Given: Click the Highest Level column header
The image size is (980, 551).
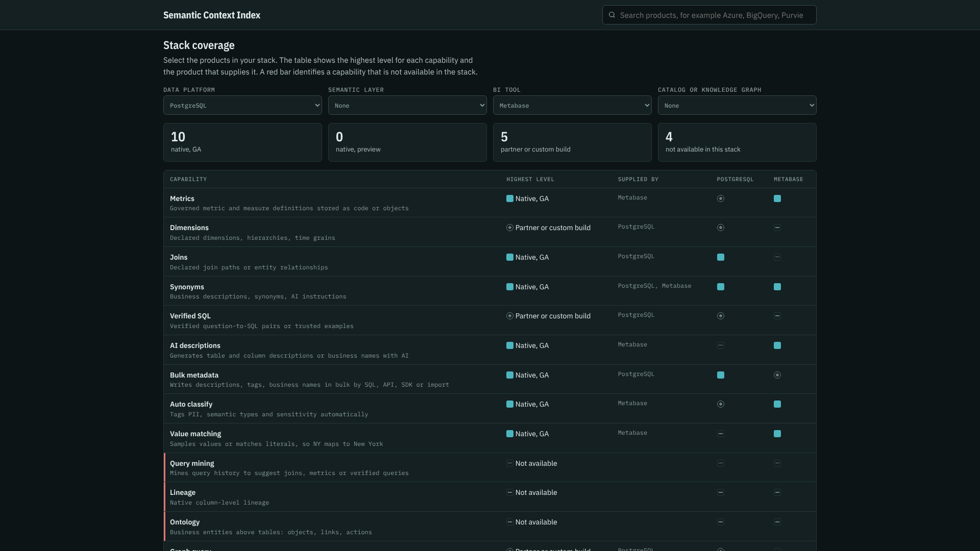Looking at the screenshot, I should click(x=530, y=179).
